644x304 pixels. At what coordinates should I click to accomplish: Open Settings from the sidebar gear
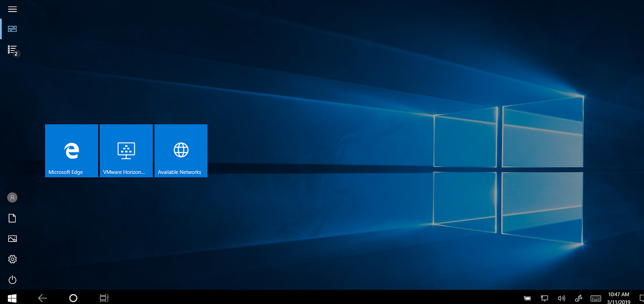pyautogui.click(x=12, y=259)
